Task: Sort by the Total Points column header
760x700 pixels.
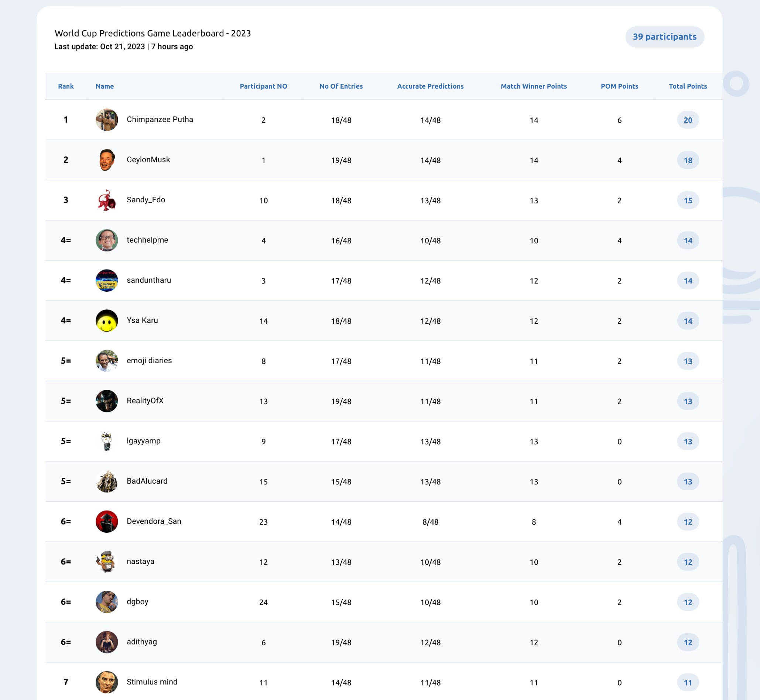Action: 688,86
